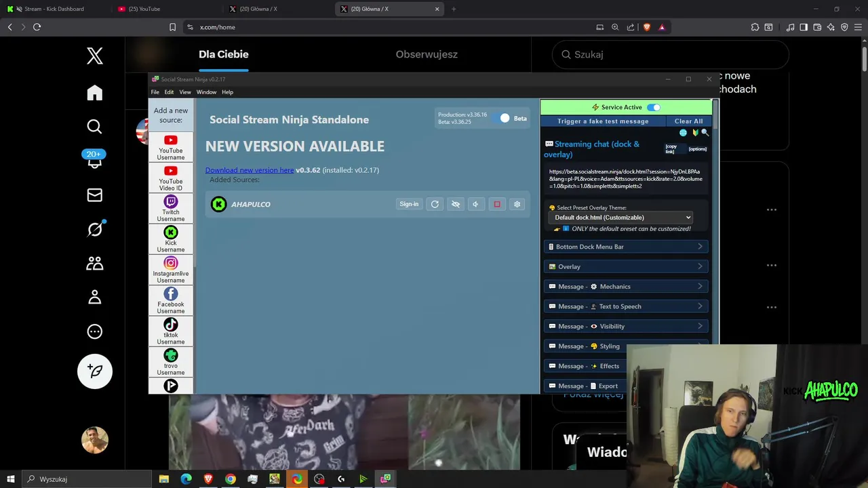Image resolution: width=868 pixels, height=488 pixels.
Task: Go to X home icon in the sidebar
Action: pos(94,93)
